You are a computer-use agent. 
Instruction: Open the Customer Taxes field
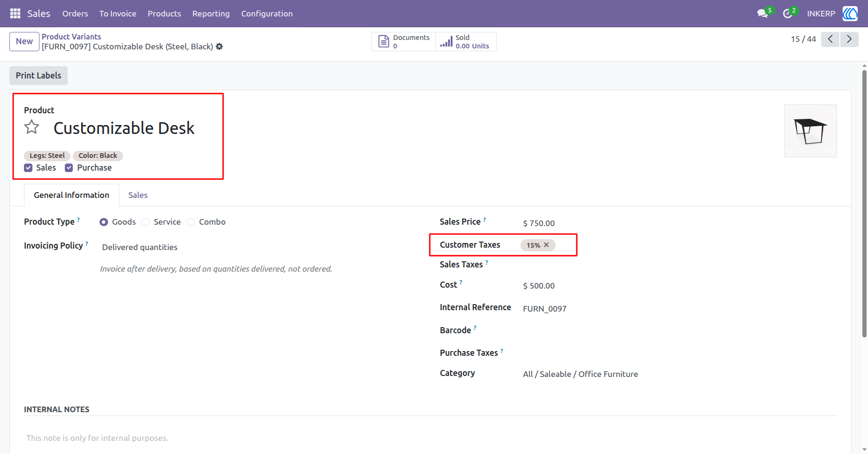coord(679,245)
